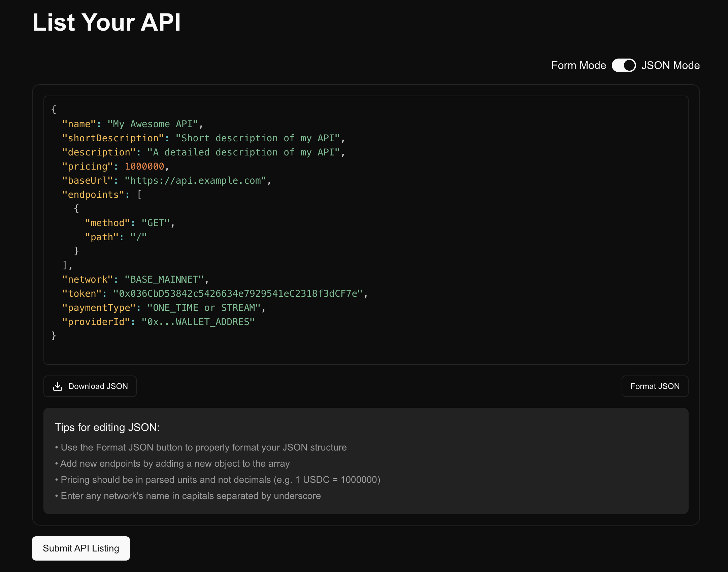Place cursor on the GET method value

[x=156, y=223]
